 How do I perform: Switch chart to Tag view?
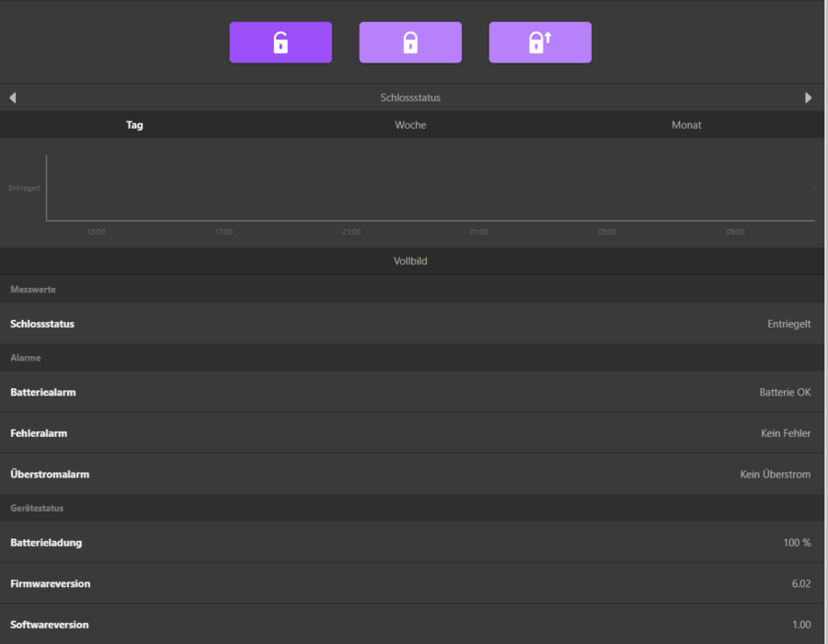134,125
